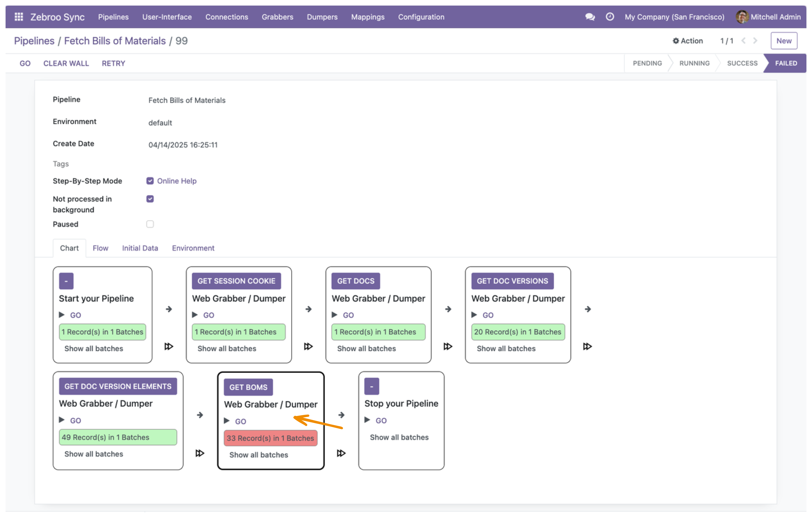Image resolution: width=812 pixels, height=518 pixels.
Task: Toggle Step-By-Step Mode checkbox
Action: (150, 181)
